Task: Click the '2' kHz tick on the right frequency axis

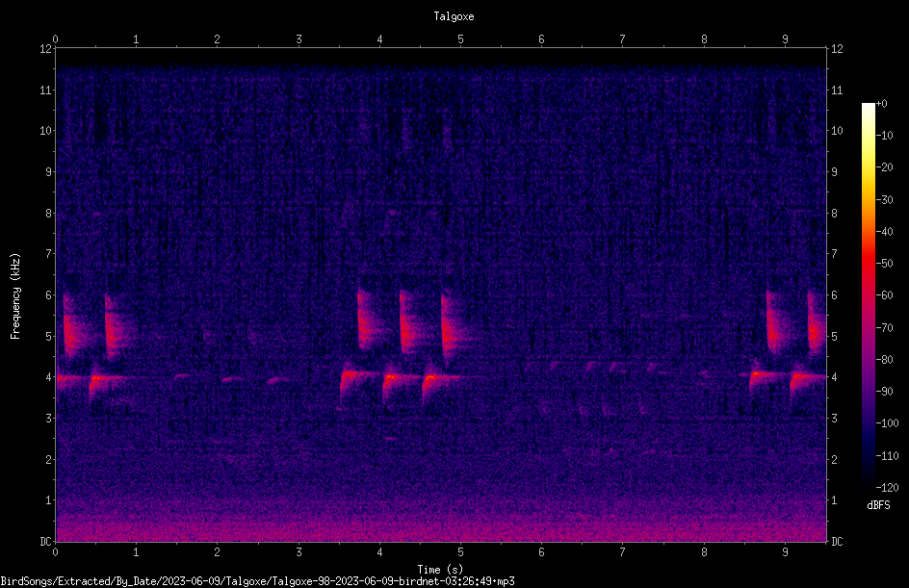Action: click(834, 459)
